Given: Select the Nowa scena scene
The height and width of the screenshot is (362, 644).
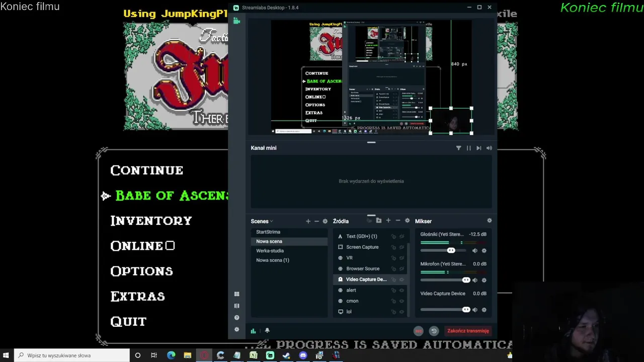Looking at the screenshot, I should (289, 241).
